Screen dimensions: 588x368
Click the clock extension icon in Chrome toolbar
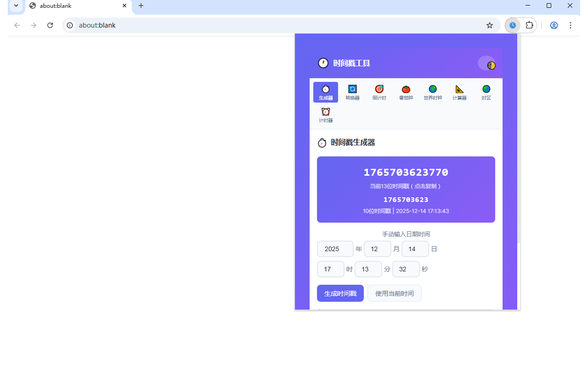tap(512, 25)
